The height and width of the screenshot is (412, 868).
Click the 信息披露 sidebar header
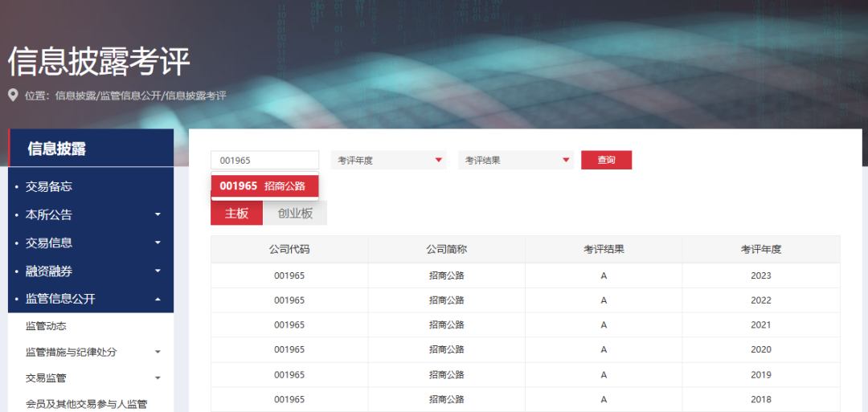(91, 148)
